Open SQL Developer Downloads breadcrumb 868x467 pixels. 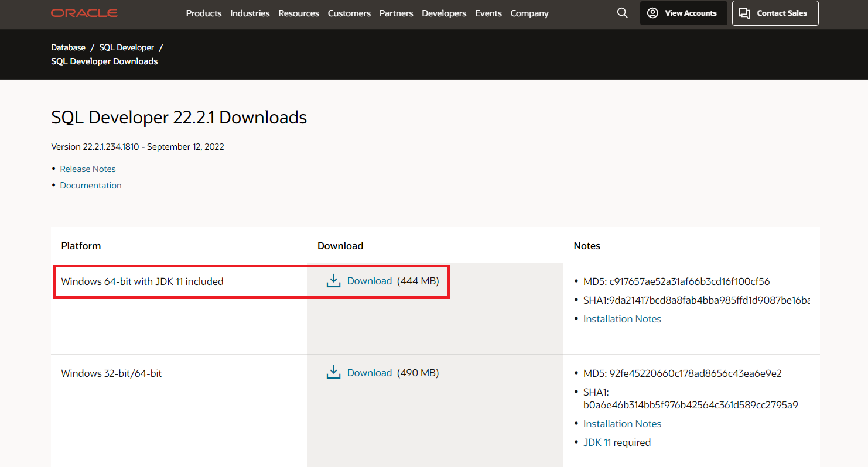click(x=104, y=61)
